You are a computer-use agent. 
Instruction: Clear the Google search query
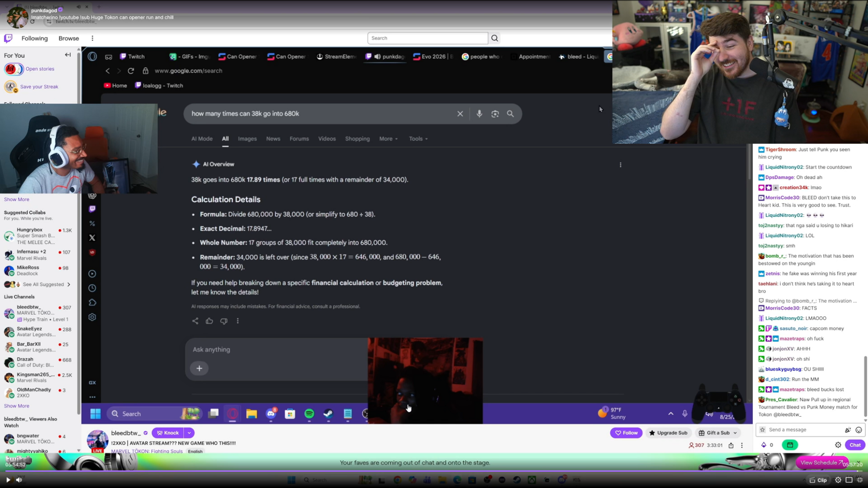[x=460, y=114]
